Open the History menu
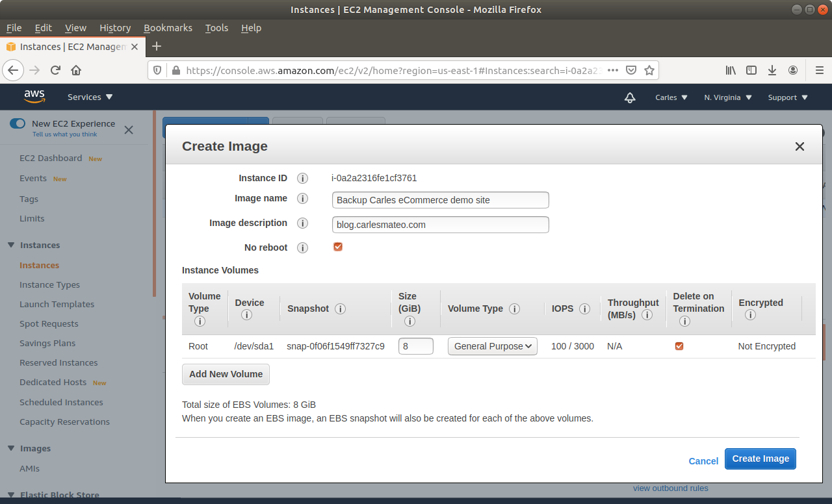 pos(115,28)
